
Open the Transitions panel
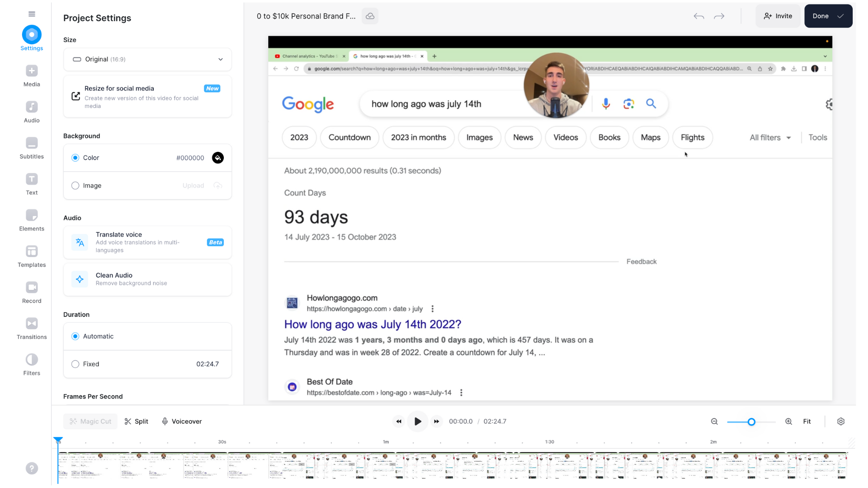click(x=32, y=328)
